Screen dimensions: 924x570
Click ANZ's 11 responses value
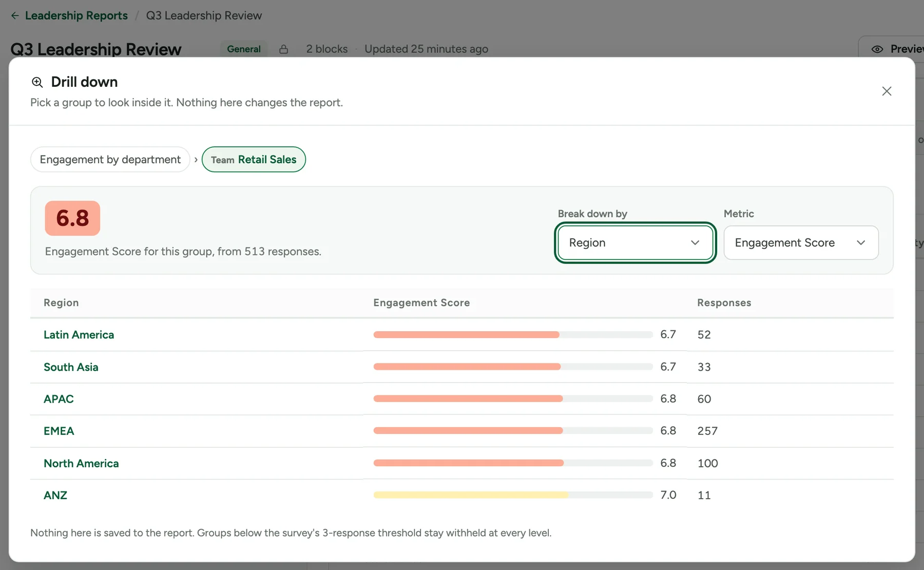[704, 496]
